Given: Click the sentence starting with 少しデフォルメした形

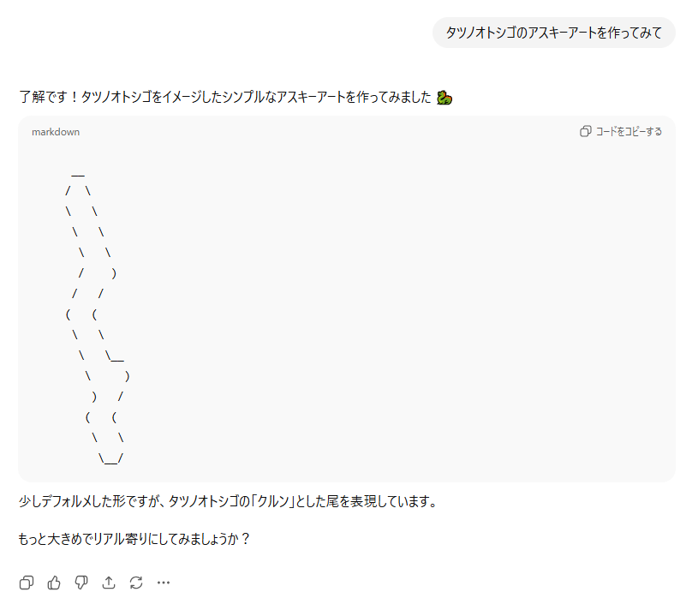Looking at the screenshot, I should click(x=228, y=501).
